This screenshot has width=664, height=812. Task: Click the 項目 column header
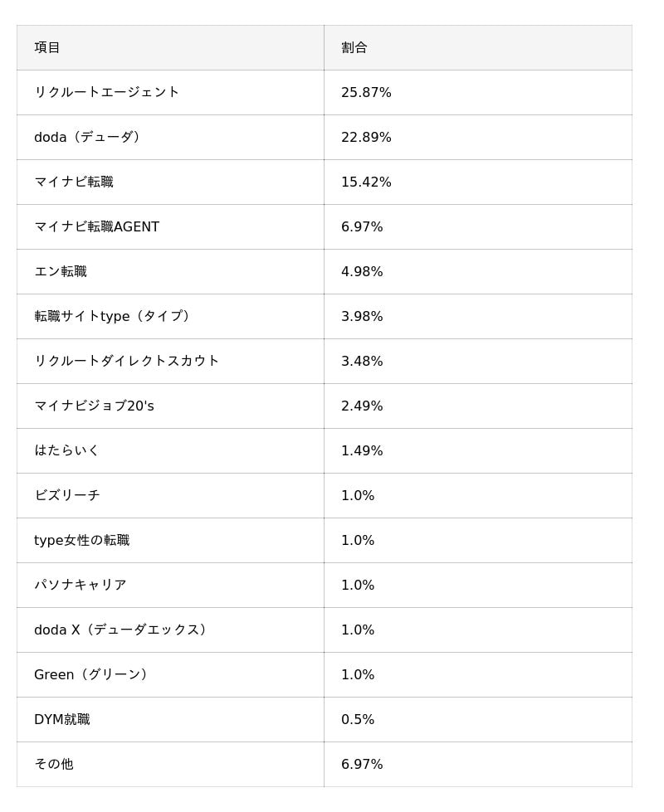tap(47, 47)
